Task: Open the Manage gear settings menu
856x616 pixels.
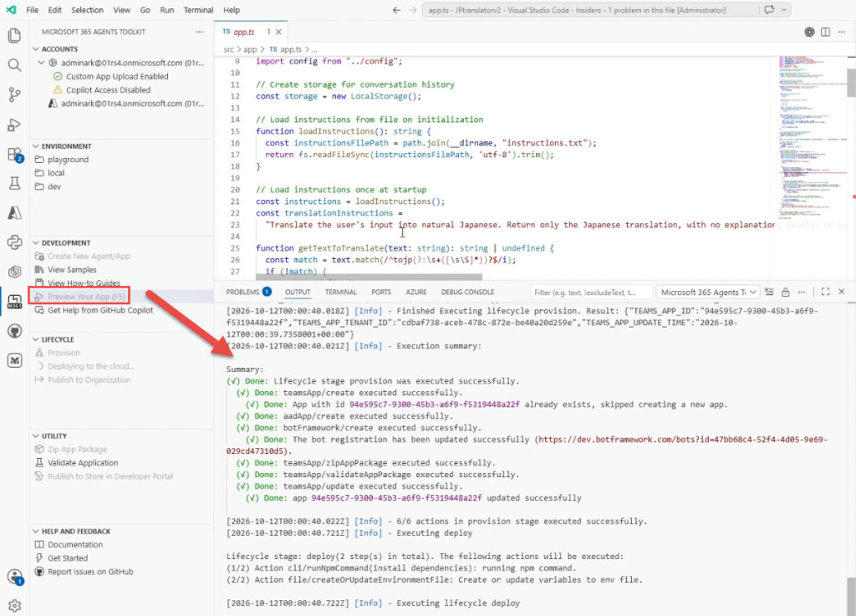Action: [15, 606]
